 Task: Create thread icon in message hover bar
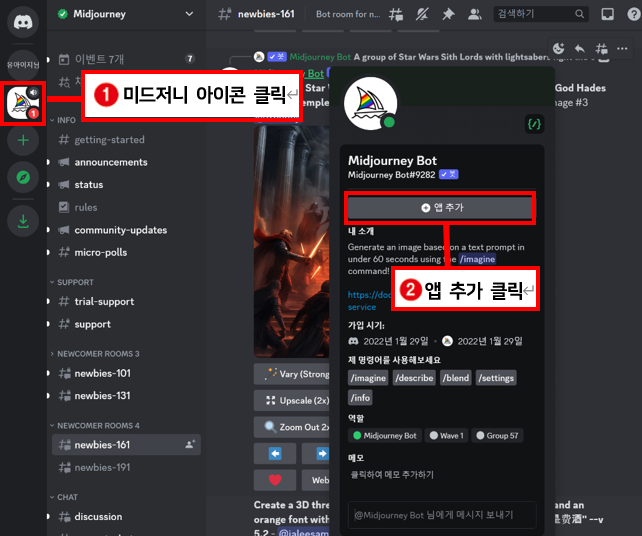pyautogui.click(x=601, y=49)
